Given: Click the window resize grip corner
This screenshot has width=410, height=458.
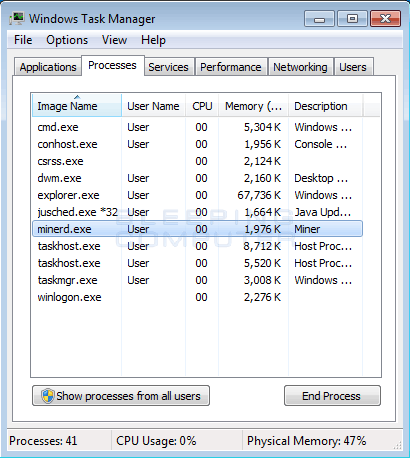Looking at the screenshot, I should pos(398,446).
